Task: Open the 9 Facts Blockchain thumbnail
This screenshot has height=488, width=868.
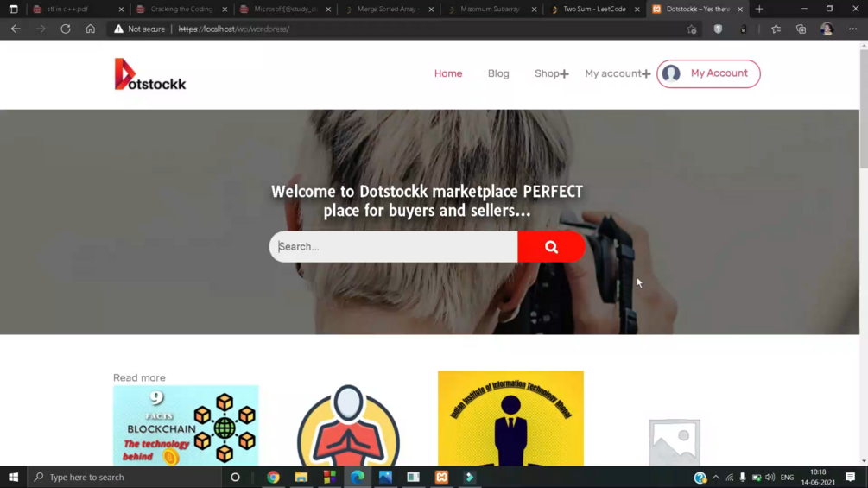Action: (186, 426)
